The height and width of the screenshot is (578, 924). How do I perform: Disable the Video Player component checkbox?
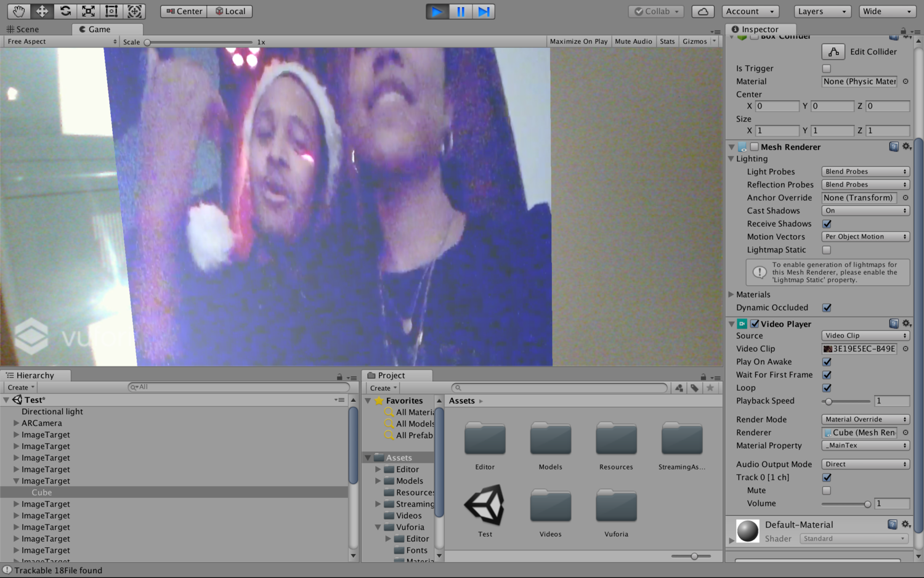click(x=755, y=324)
